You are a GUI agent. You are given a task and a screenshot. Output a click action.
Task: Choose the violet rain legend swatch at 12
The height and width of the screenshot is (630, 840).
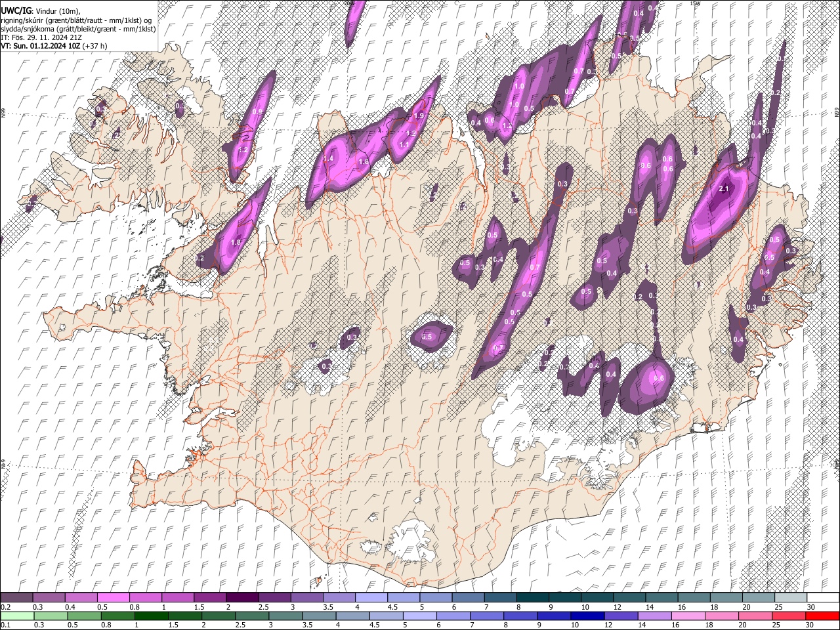click(621, 616)
